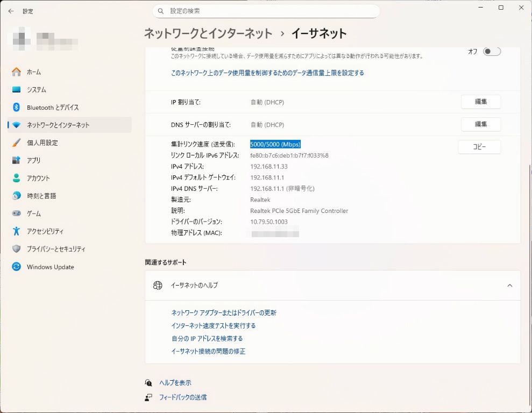
Task: Click the Apps icon in sidebar
Action: [16, 161]
